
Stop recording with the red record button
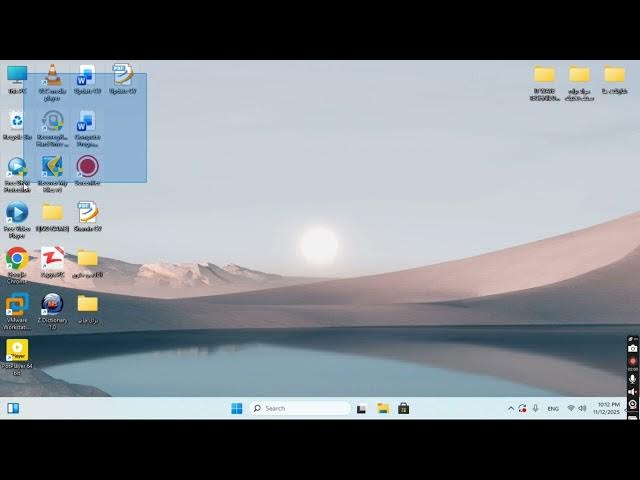tap(633, 361)
